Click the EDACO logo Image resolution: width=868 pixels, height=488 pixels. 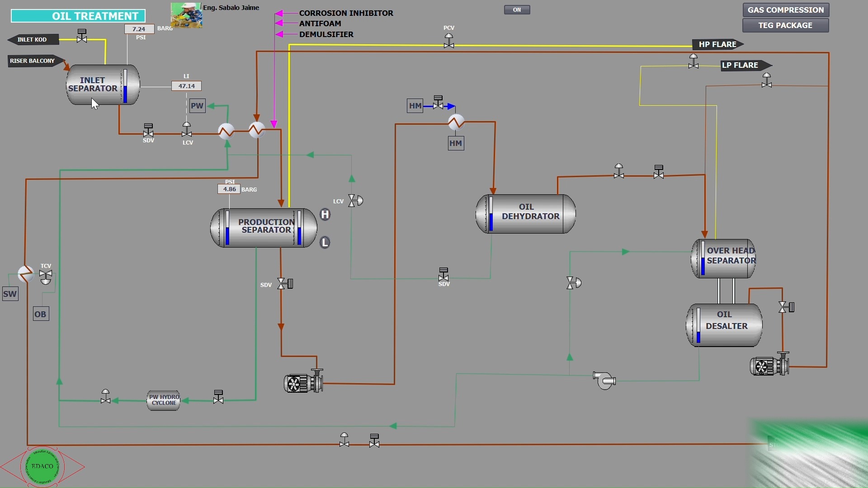point(42,466)
